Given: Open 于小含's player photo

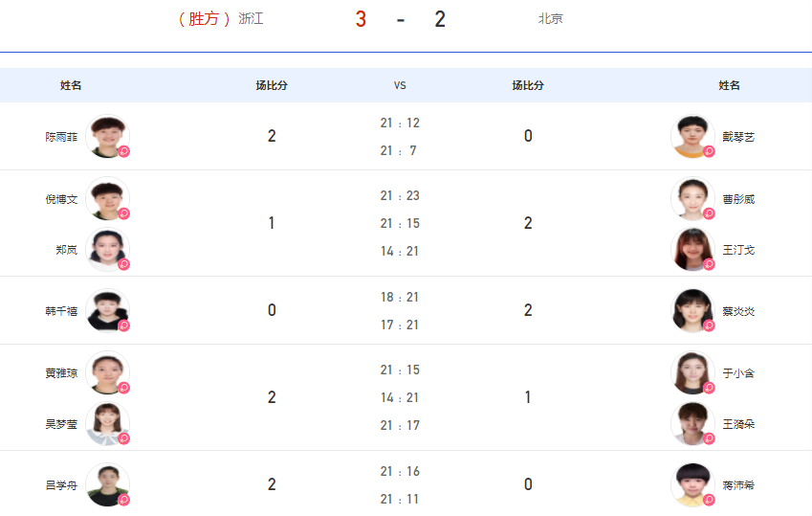Looking at the screenshot, I should pyautogui.click(x=692, y=372).
